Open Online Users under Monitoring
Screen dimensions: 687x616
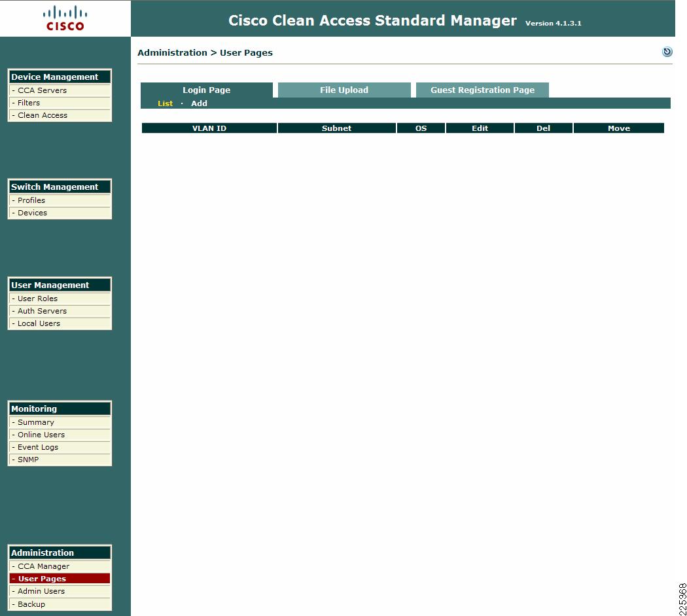click(60, 435)
